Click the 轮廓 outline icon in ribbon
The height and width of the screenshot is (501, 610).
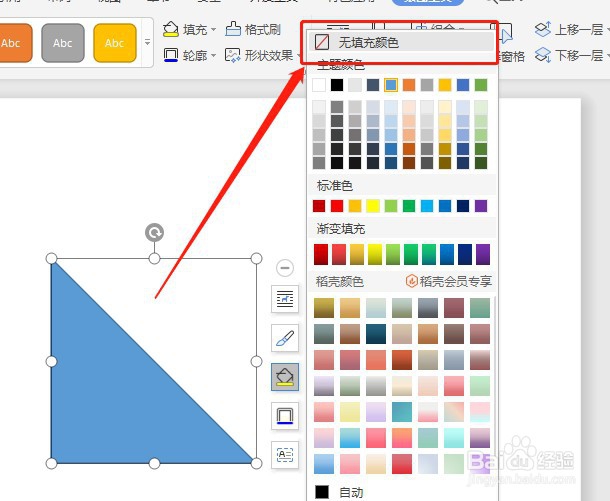point(171,55)
